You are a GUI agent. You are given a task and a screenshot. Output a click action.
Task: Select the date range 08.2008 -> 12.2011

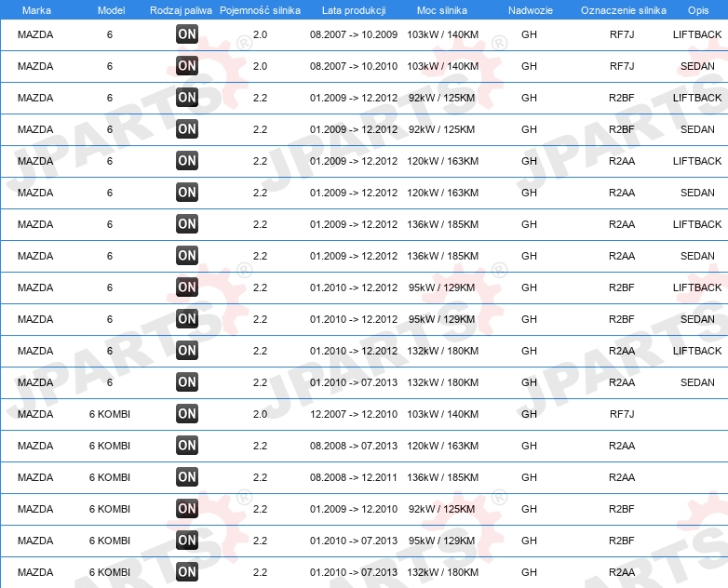tap(354, 477)
